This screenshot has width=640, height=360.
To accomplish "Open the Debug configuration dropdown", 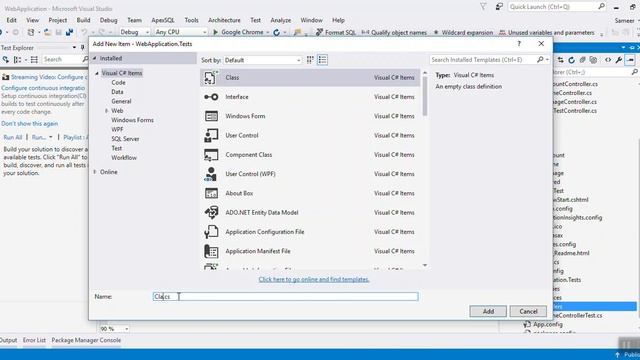I will pos(134,32).
